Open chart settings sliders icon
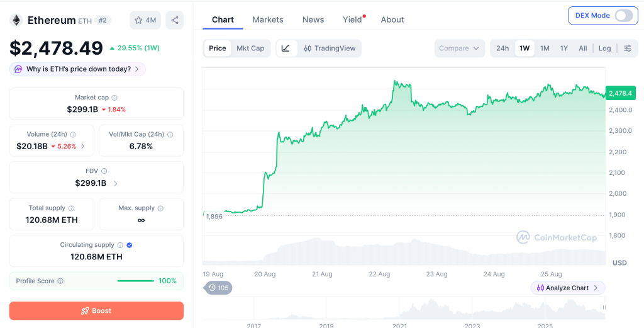Viewport: 644px width, 328px height. coord(628,48)
